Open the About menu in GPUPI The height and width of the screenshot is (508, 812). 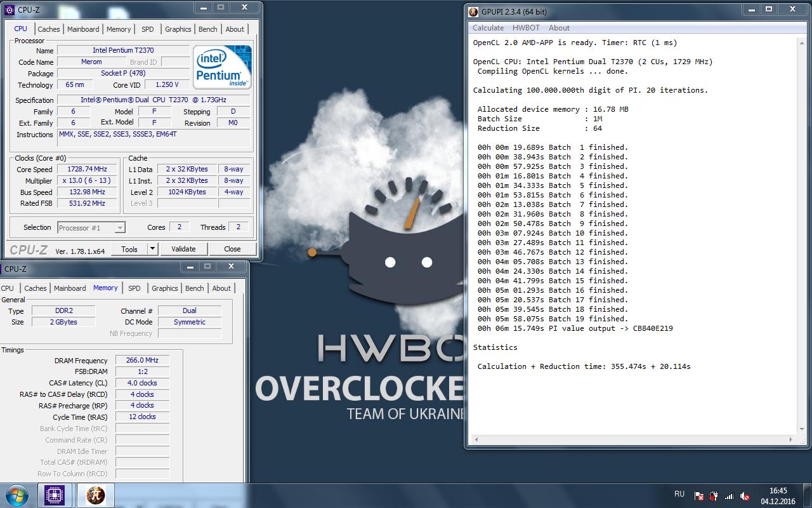pyautogui.click(x=559, y=28)
